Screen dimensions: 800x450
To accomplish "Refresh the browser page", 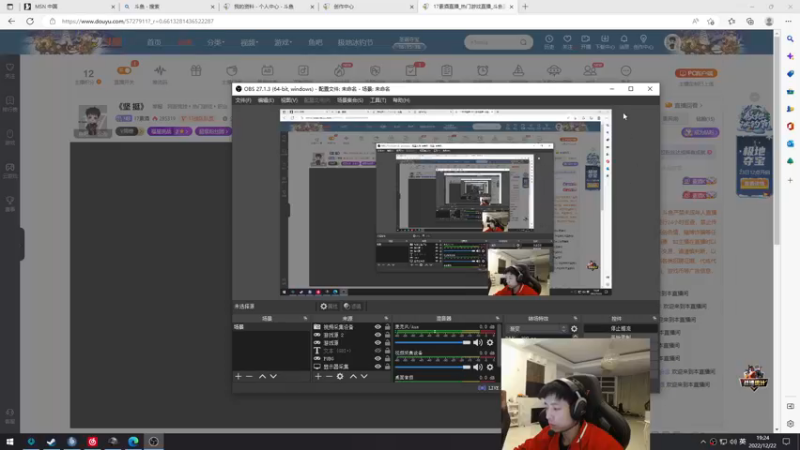I will [x=30, y=21].
